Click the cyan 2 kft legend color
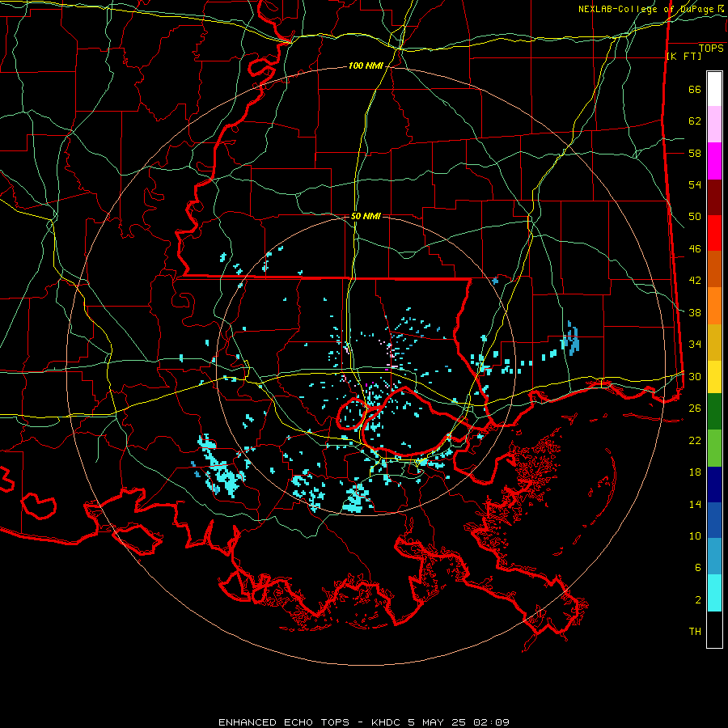This screenshot has width=728, height=728. tap(714, 593)
